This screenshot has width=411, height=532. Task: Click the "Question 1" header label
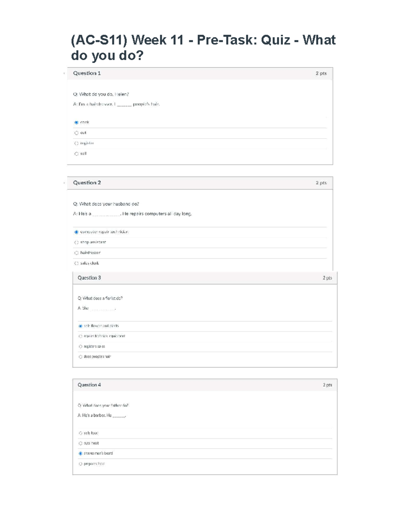coord(87,73)
